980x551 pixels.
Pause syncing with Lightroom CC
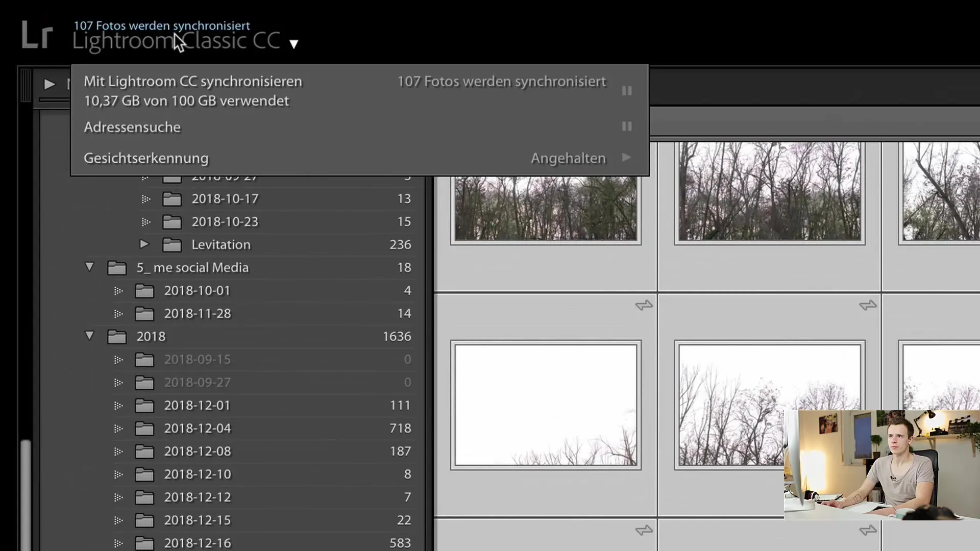627,91
